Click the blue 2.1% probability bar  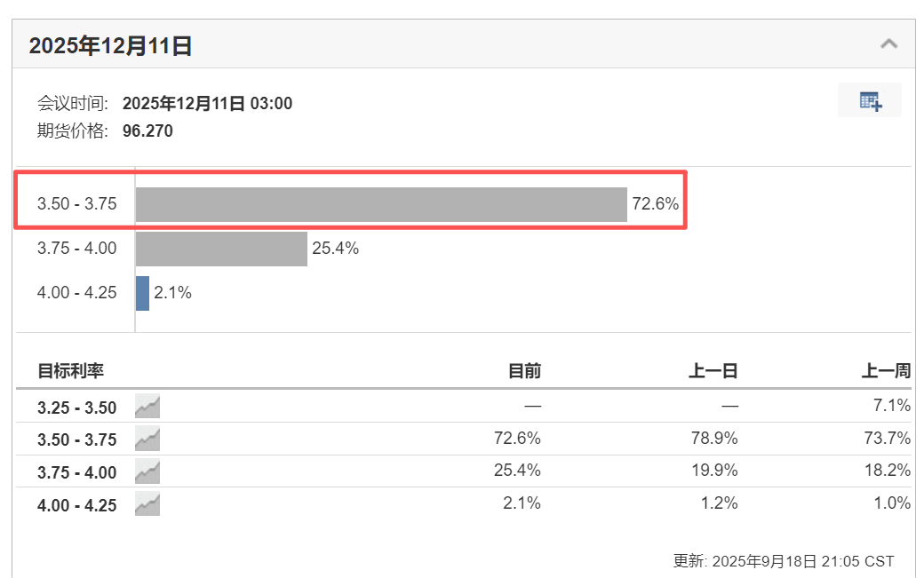click(x=143, y=293)
